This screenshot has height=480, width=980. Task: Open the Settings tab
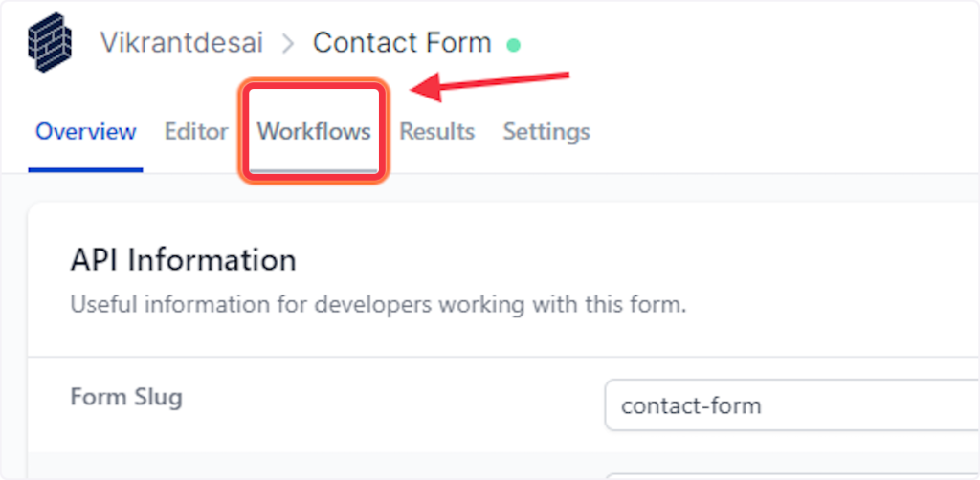[x=546, y=131]
